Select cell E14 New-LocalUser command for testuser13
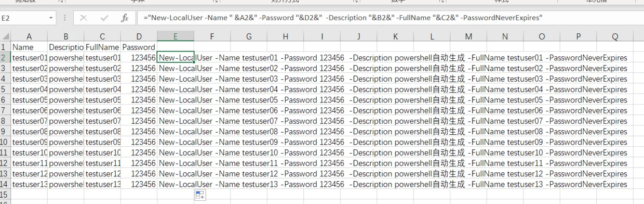Screen dimensions: 644x204 (x=176, y=184)
